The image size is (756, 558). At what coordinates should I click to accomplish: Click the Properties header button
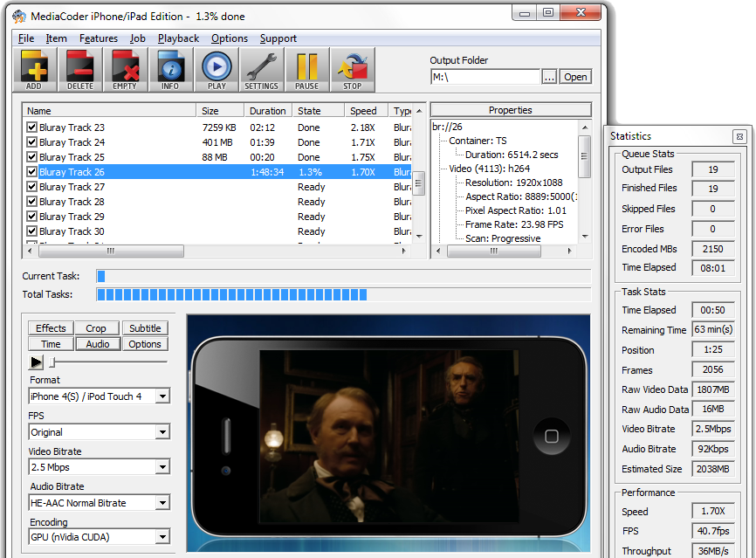[511, 110]
